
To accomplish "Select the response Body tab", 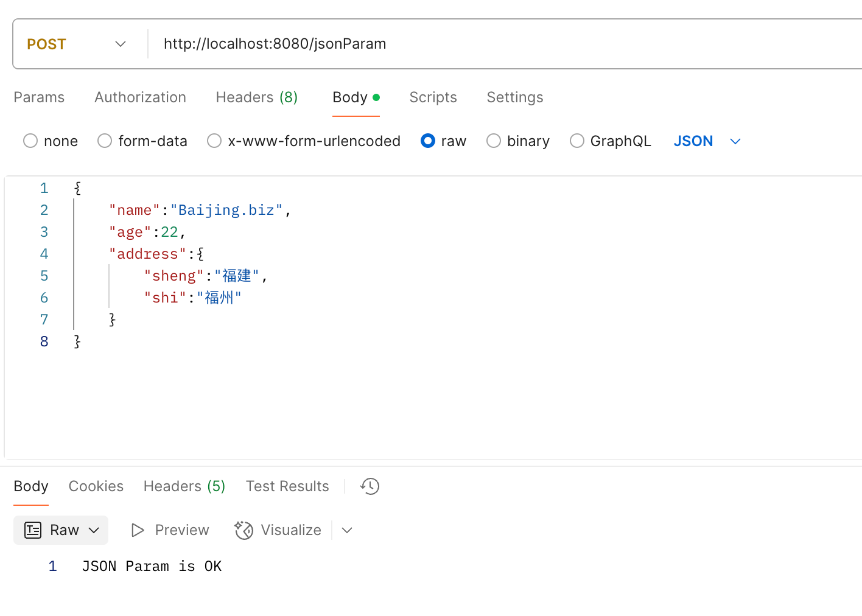I will click(x=31, y=486).
